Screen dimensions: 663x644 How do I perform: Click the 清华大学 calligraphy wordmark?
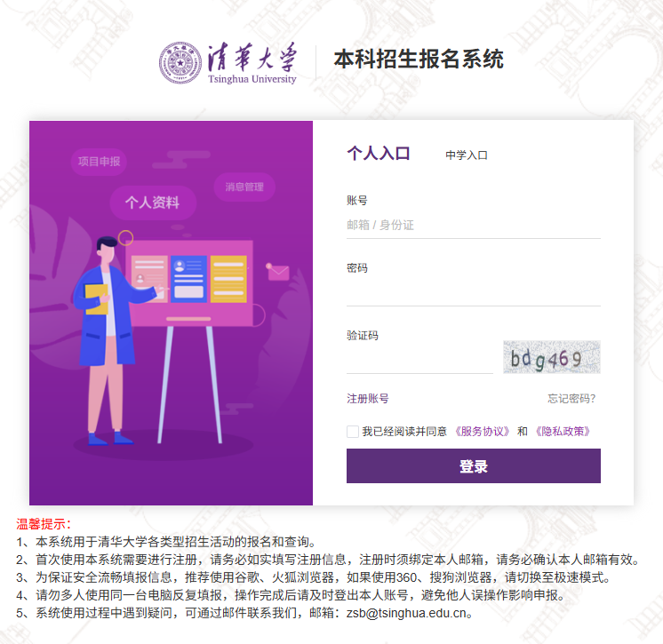[252, 57]
